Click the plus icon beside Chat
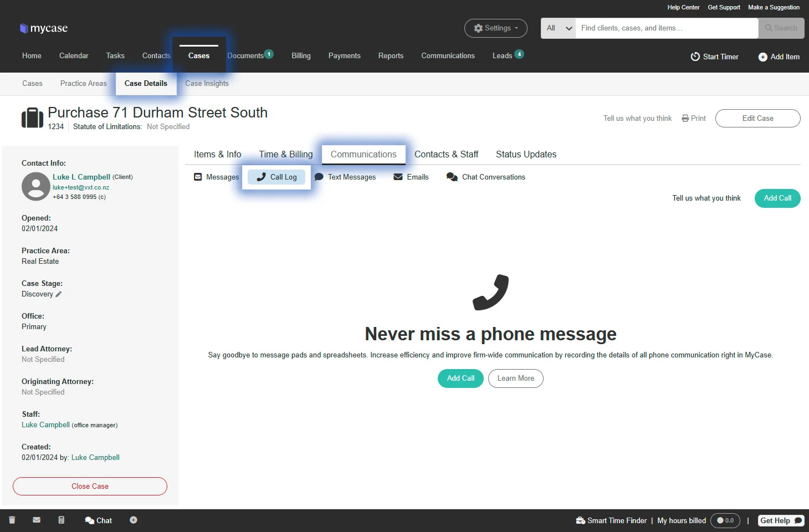 point(134,520)
